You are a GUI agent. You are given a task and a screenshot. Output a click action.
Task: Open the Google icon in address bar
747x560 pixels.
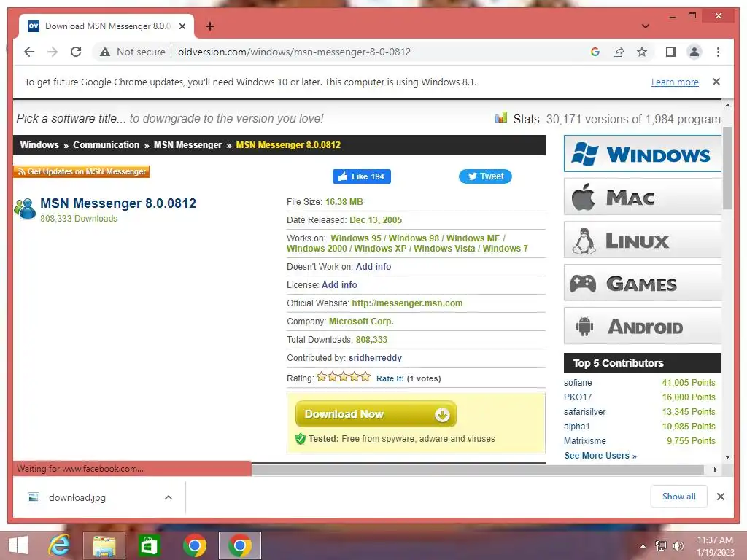pyautogui.click(x=595, y=52)
